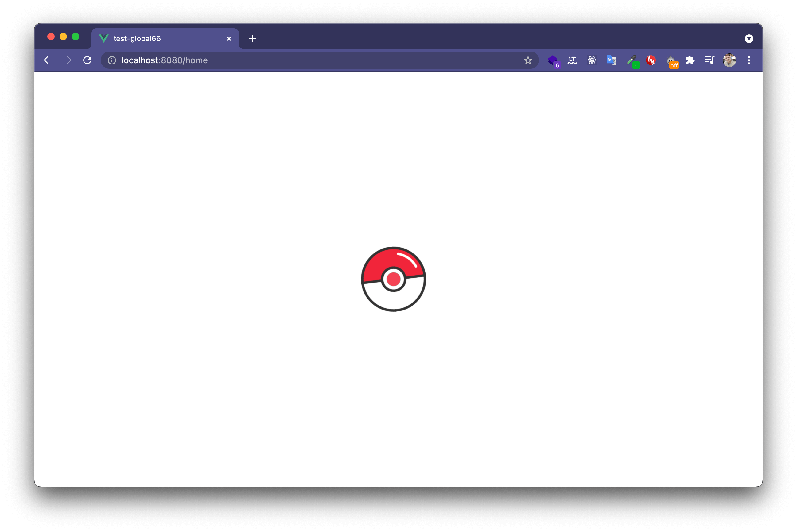Go back to the previous page
The width and height of the screenshot is (797, 532).
(48, 60)
